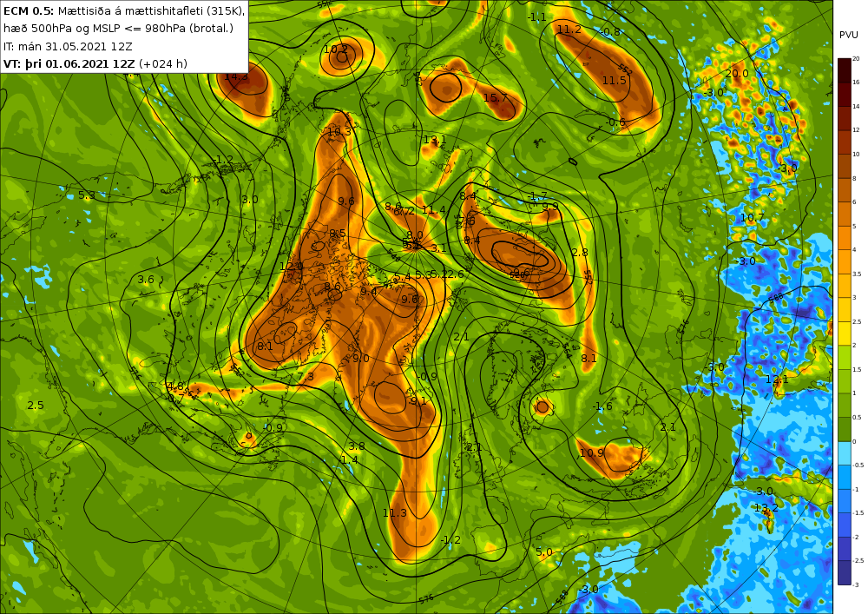
Task: Pick the dark green segment between 0 and 0.5
Action: tap(845, 429)
